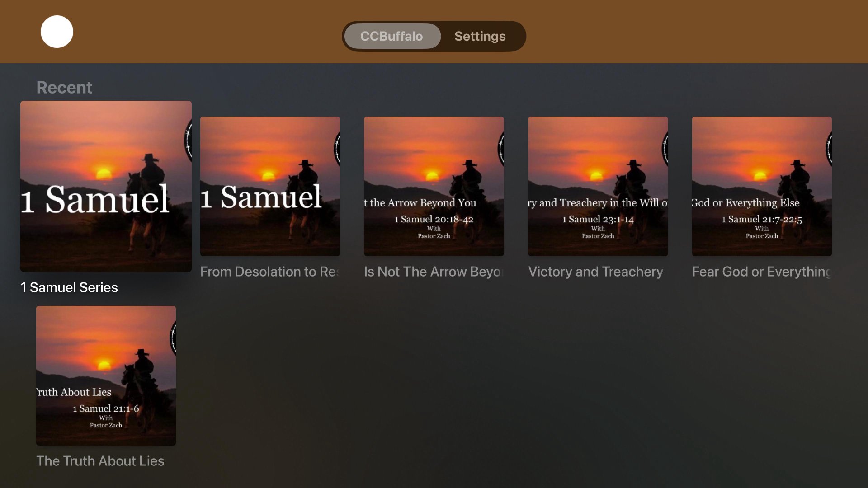Click the Recent section header
Image resolution: width=868 pixels, height=488 pixels.
pos(64,87)
